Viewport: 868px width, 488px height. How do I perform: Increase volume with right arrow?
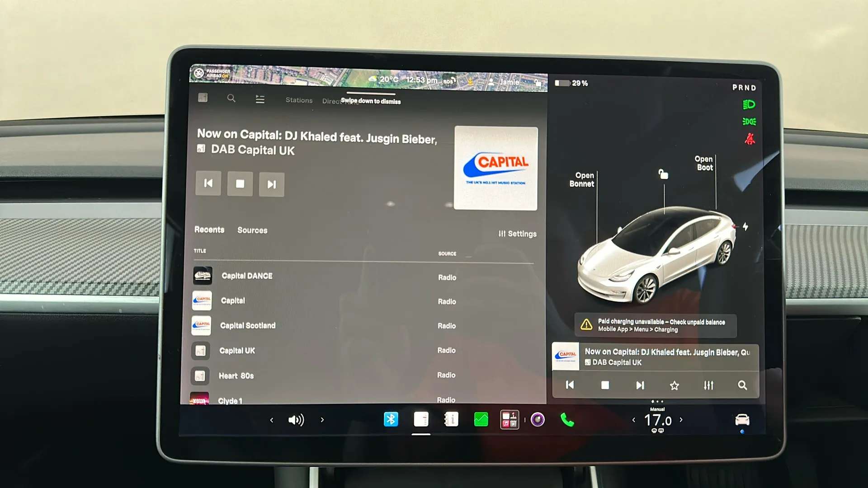(322, 420)
